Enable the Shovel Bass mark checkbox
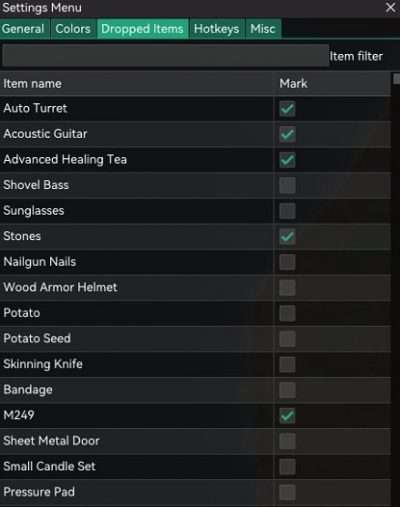The height and width of the screenshot is (507, 400). click(x=287, y=185)
